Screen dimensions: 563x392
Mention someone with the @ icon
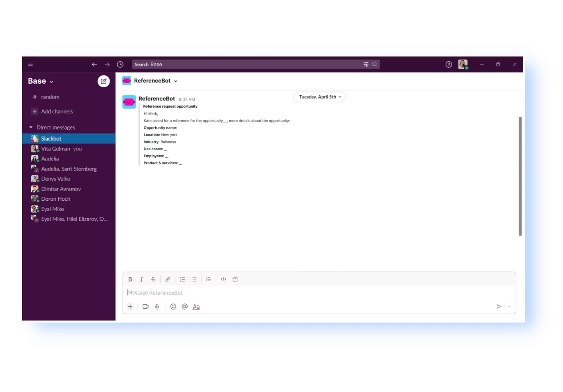coord(184,306)
